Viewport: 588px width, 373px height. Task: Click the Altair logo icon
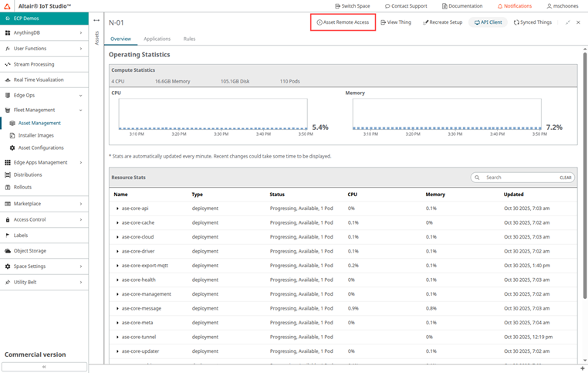click(8, 5)
